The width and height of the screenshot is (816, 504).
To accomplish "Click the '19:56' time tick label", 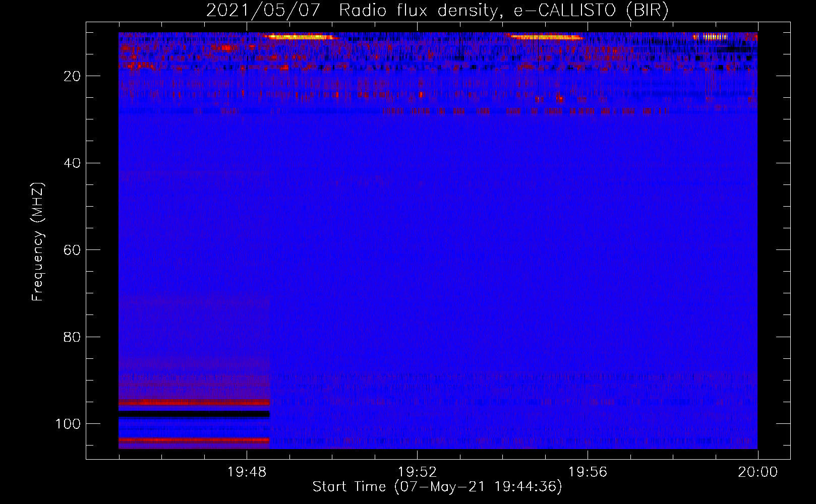I will point(588,472).
